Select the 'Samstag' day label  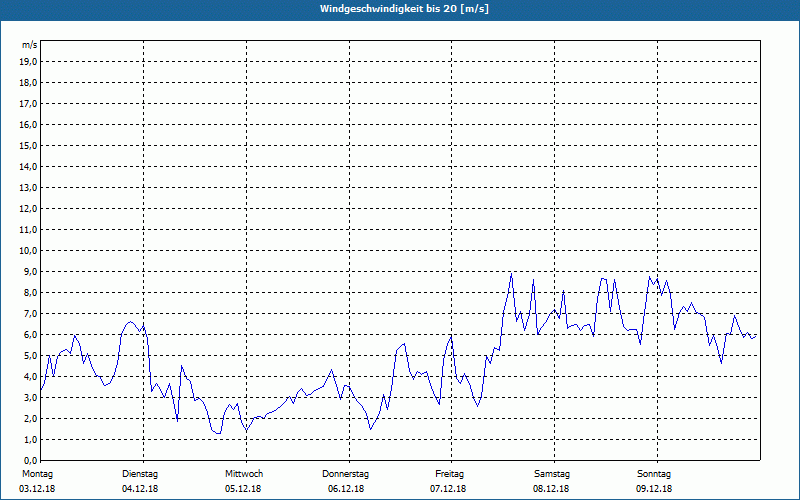(552, 474)
